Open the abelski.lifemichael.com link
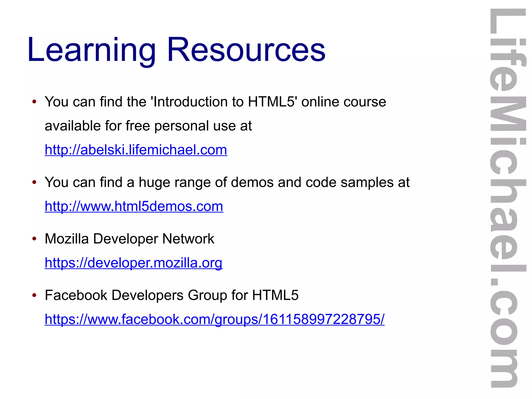The width and height of the screenshot is (532, 399). pos(136,150)
